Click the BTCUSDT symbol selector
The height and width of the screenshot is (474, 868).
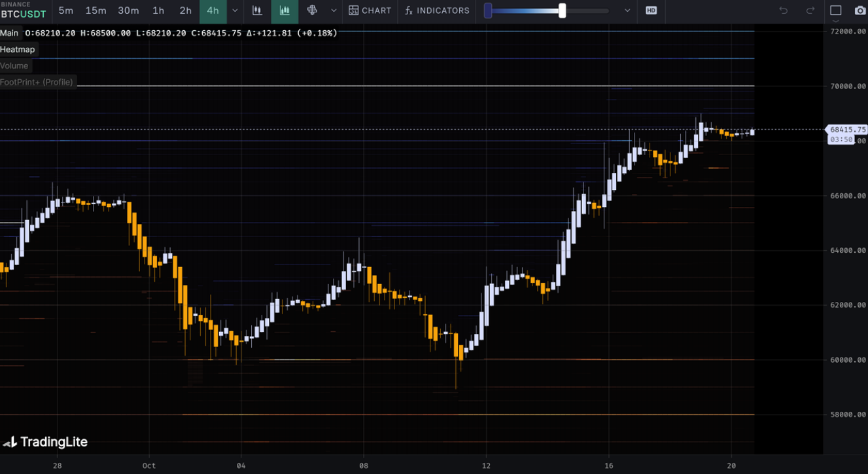(24, 14)
